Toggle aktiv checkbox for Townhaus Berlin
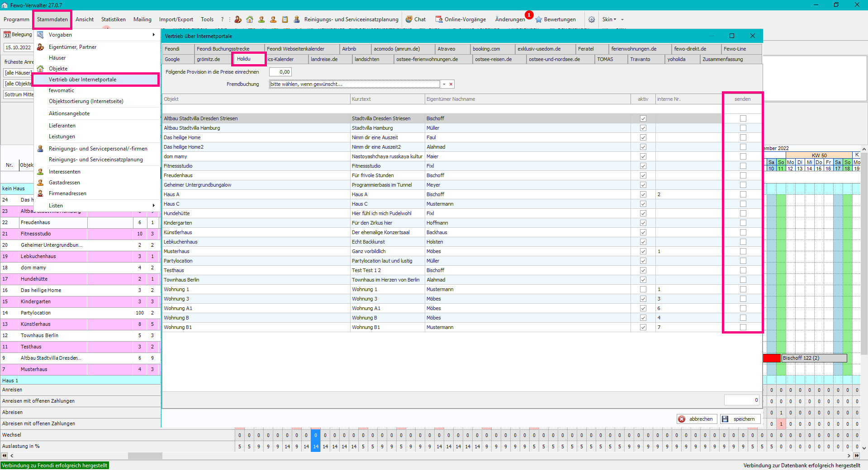This screenshot has height=470, width=868. click(643, 280)
